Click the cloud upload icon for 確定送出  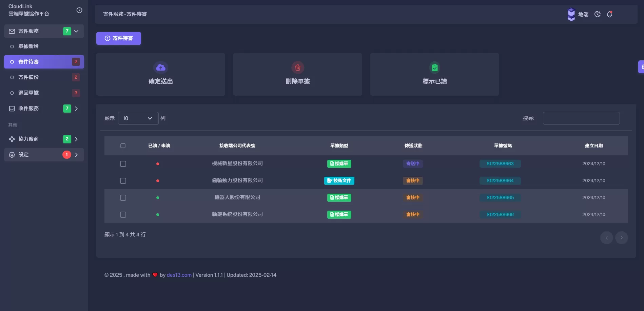pos(161,67)
